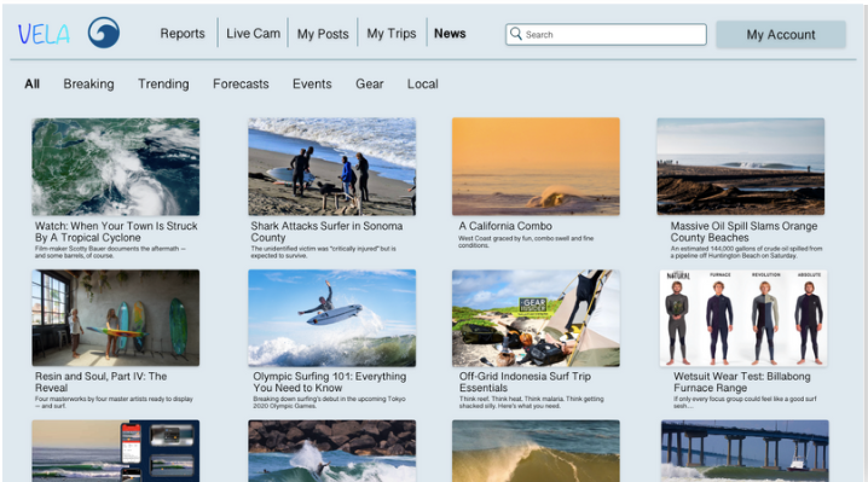This screenshot has height=482, width=868.
Task: Open 'Shark Attacks Surfer in Sonoma County' headline
Action: pos(326,232)
